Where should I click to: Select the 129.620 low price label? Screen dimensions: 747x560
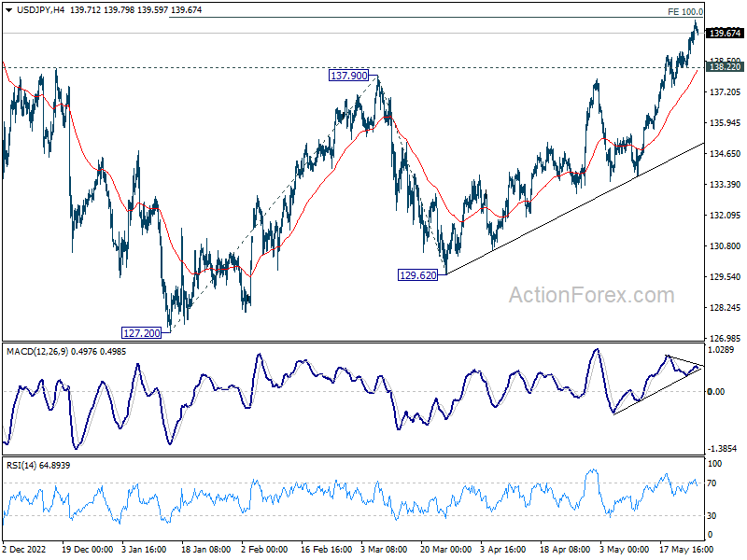(x=417, y=274)
